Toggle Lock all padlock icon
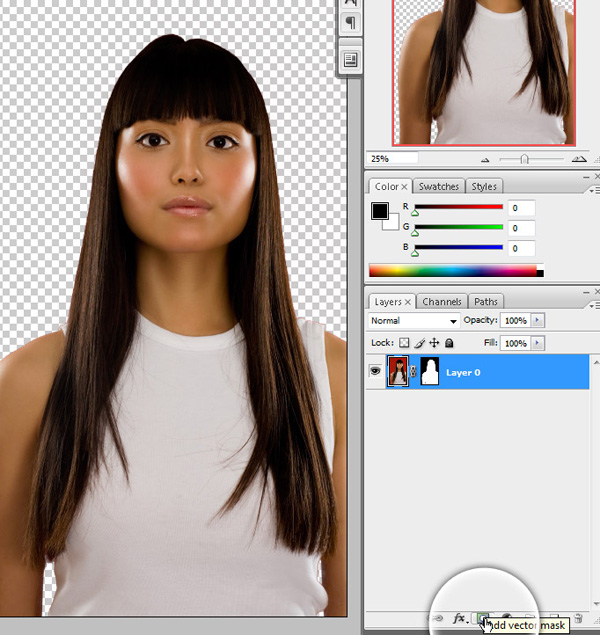Image resolution: width=600 pixels, height=635 pixels. pyautogui.click(x=449, y=343)
